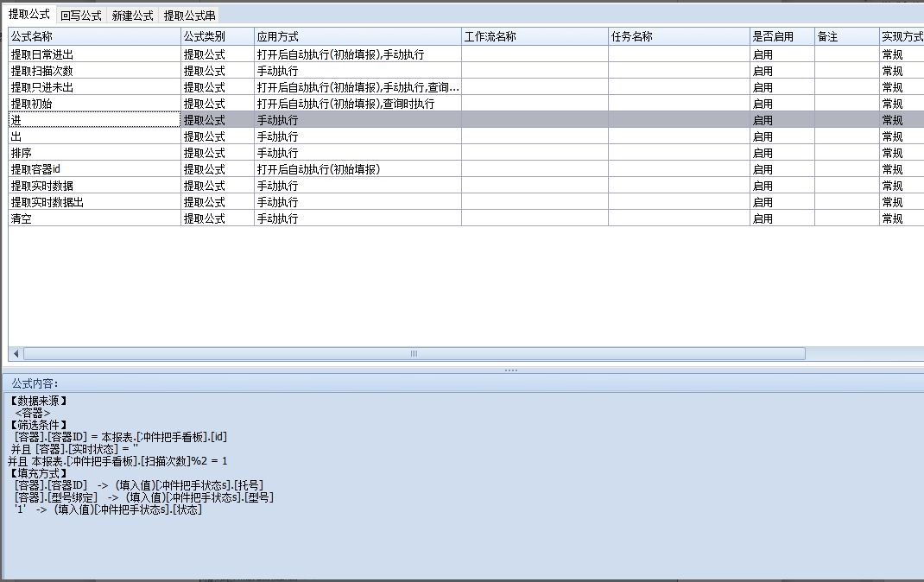
Task: Click the 是否启用 column header
Action: click(782, 37)
